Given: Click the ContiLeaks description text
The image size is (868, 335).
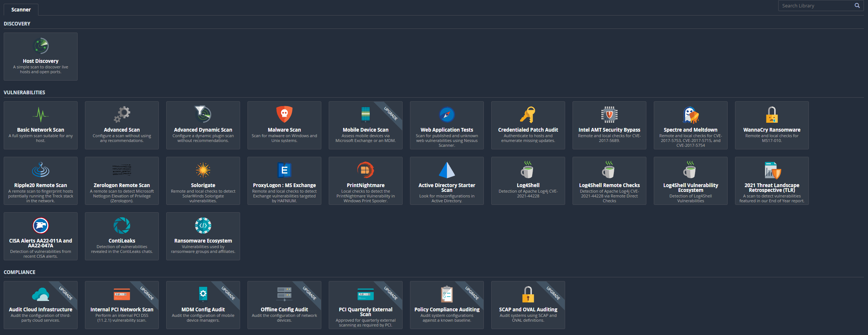Looking at the screenshot, I should click(x=122, y=249).
